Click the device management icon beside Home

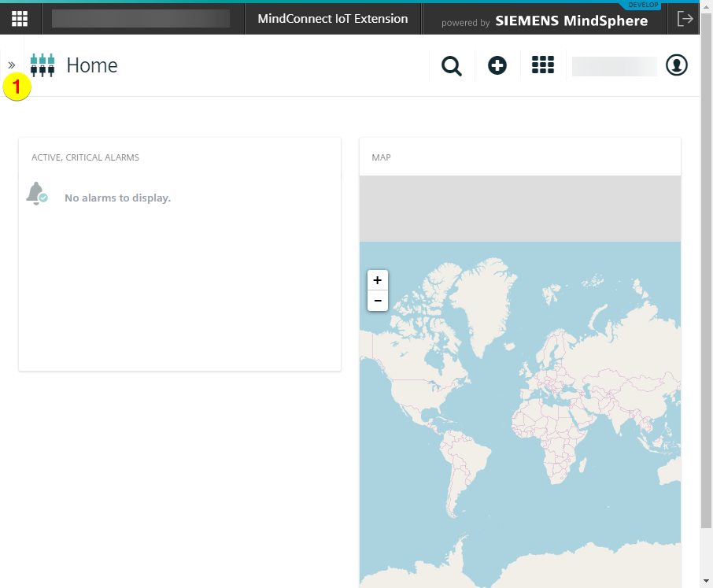tap(42, 65)
